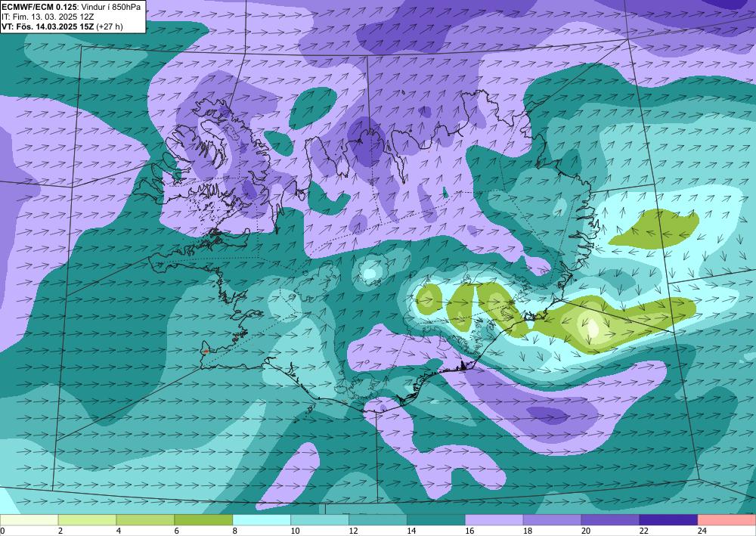Click the legend scale number "16"

pyautogui.click(x=469, y=531)
